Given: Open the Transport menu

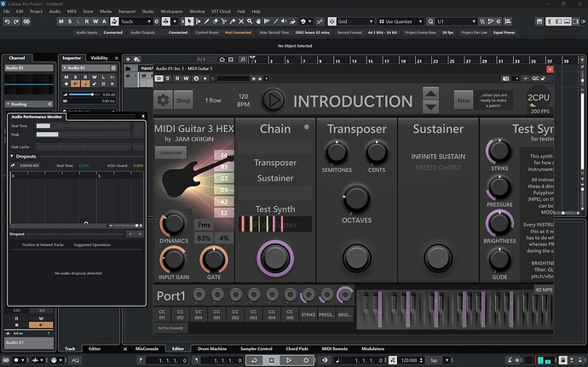Looking at the screenshot, I should point(127,11).
